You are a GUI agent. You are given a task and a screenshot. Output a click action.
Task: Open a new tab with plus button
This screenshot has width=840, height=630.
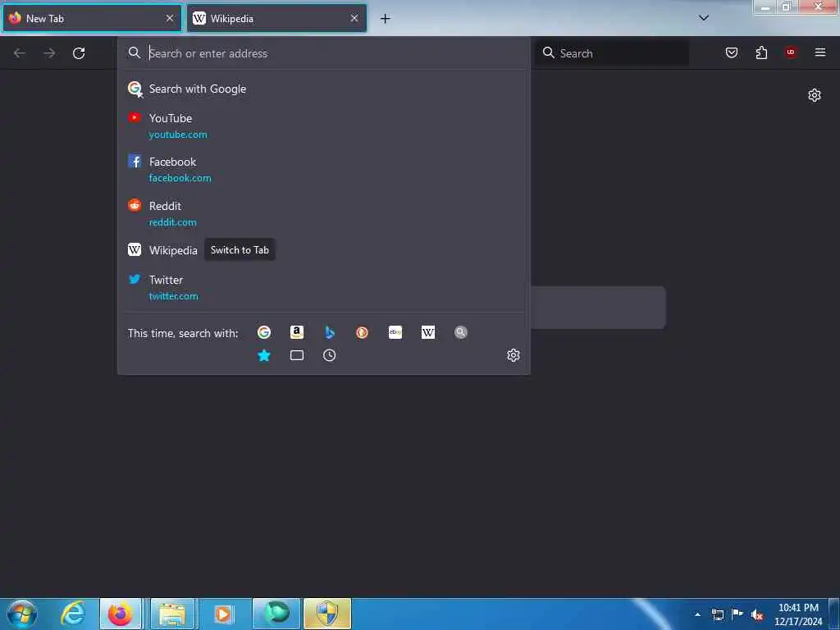[386, 19]
